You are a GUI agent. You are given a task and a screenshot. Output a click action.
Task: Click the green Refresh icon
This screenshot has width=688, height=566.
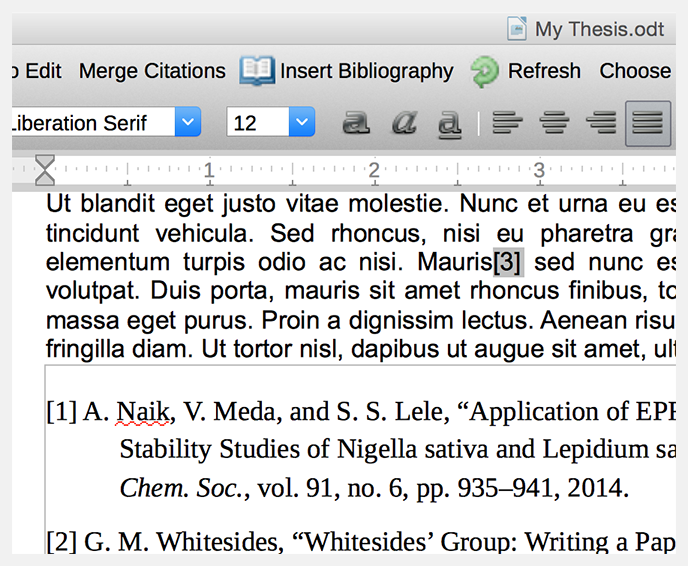pyautogui.click(x=485, y=71)
